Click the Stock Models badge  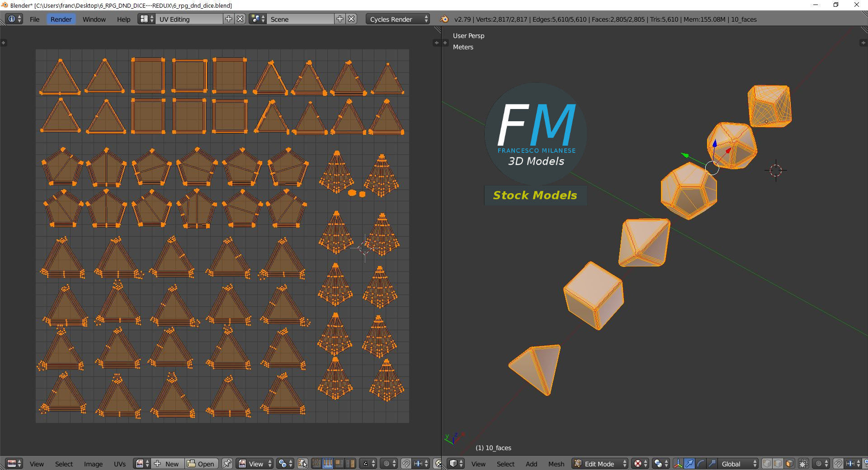(x=535, y=195)
